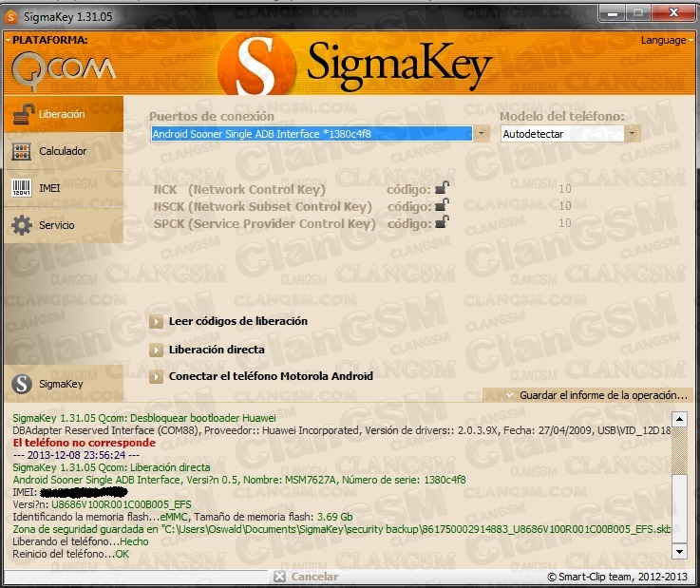This screenshot has width=700, height=588.
Task: Click the NCK código padlock icon
Action: [x=442, y=188]
